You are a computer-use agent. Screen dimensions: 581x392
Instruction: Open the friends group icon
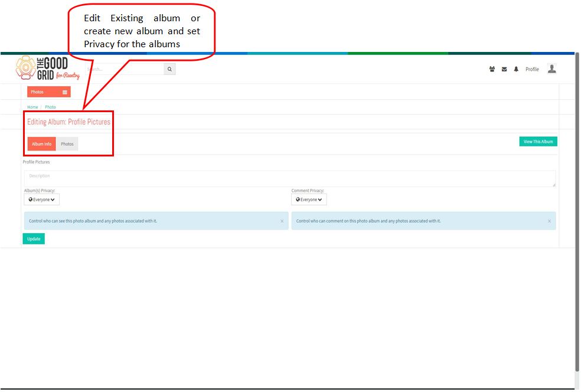tap(492, 69)
